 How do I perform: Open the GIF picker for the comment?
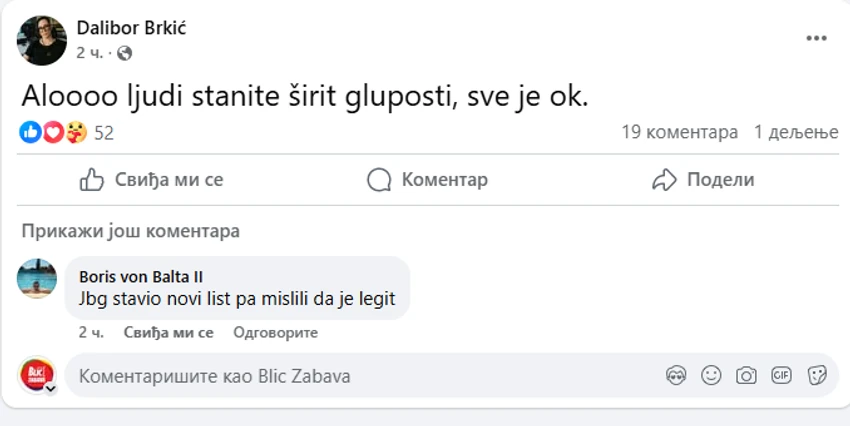(781, 376)
